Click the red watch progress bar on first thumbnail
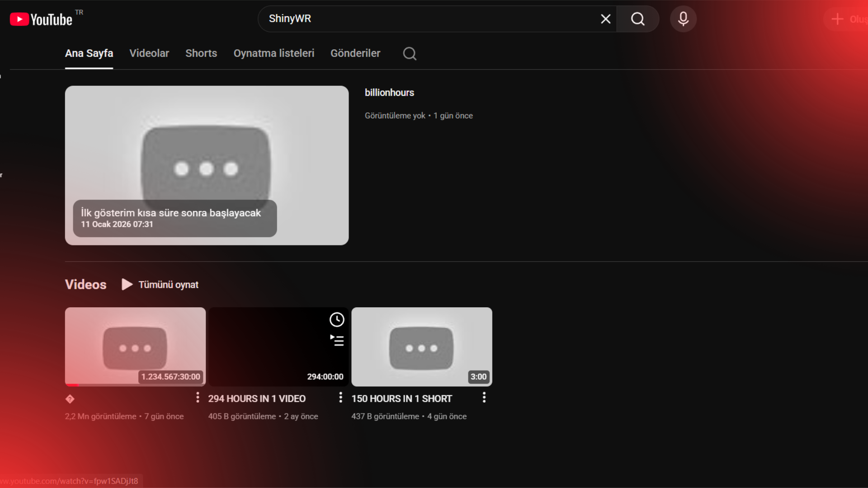 pyautogui.click(x=72, y=385)
